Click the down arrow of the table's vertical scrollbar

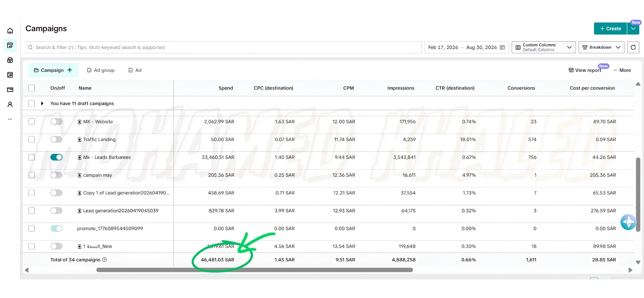tap(638, 263)
